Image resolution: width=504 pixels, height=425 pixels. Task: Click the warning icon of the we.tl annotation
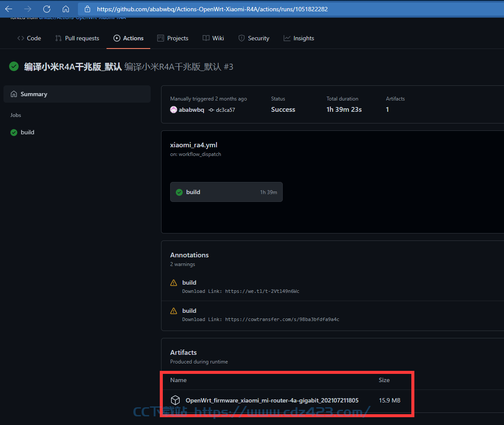click(x=174, y=283)
